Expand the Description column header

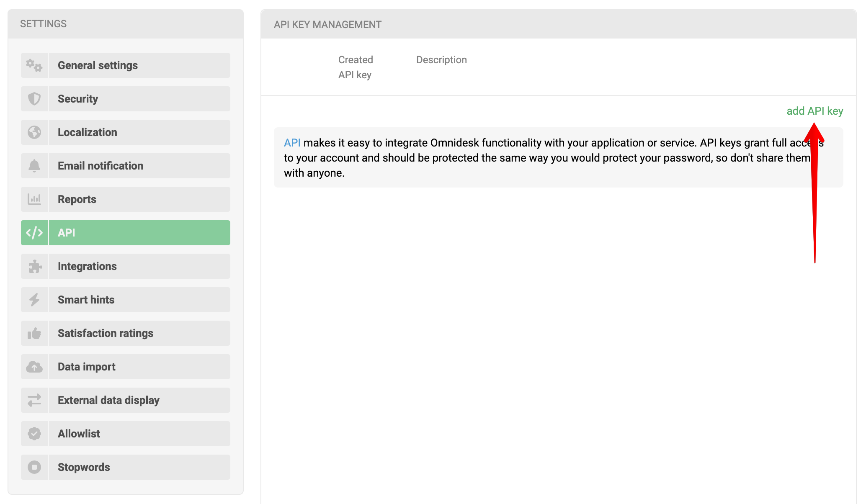[442, 59]
